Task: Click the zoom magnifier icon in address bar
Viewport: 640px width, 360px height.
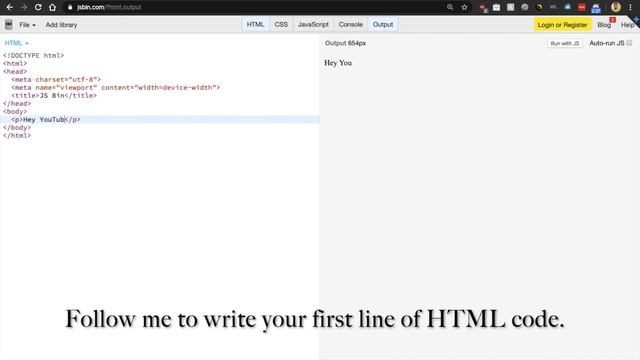Action: click(450, 7)
